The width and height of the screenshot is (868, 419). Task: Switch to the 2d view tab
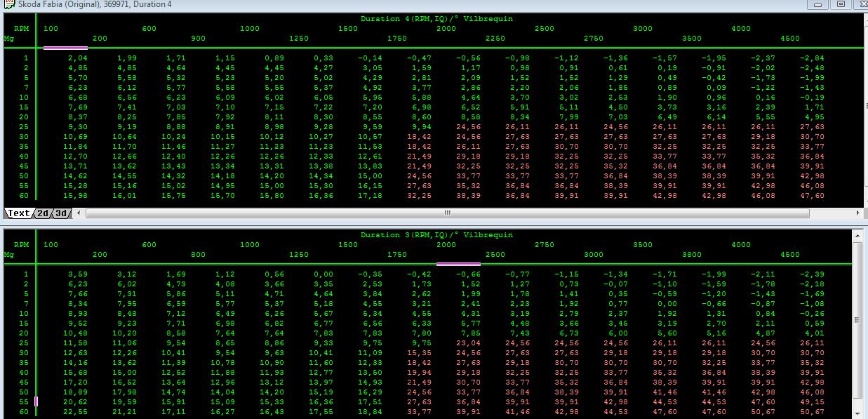point(43,213)
